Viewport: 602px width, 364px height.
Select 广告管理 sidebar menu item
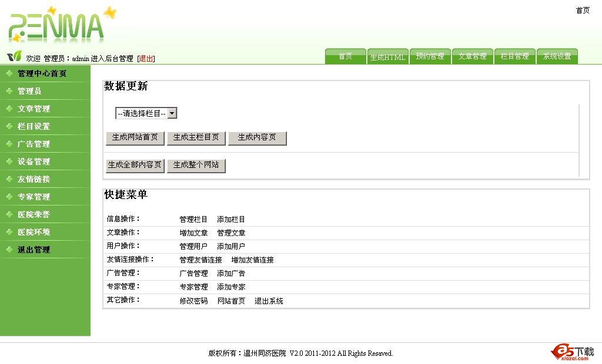tap(34, 144)
